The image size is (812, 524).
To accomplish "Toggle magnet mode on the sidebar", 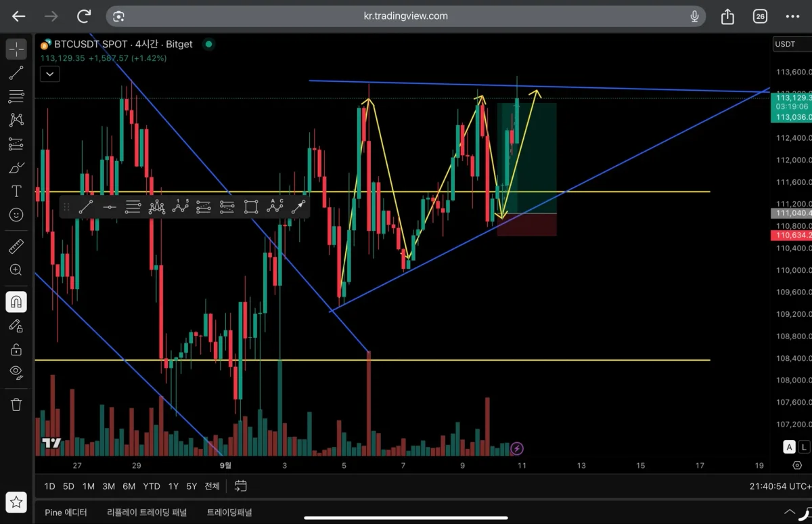I will [16, 302].
